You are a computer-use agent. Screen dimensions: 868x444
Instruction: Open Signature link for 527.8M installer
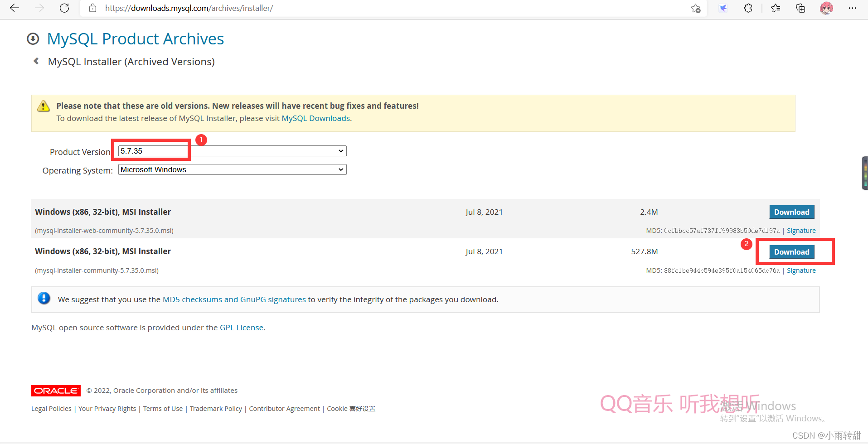coord(801,270)
